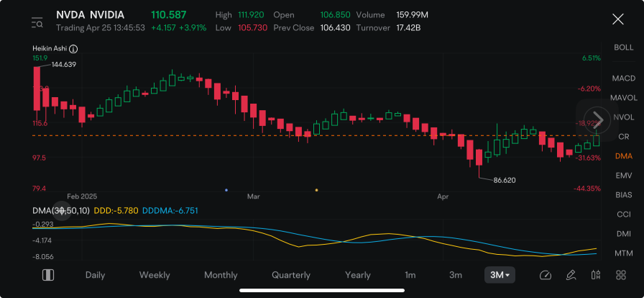Image resolution: width=644 pixels, height=298 pixels.
Task: Switch to the Weekly timeframe
Action: click(155, 275)
